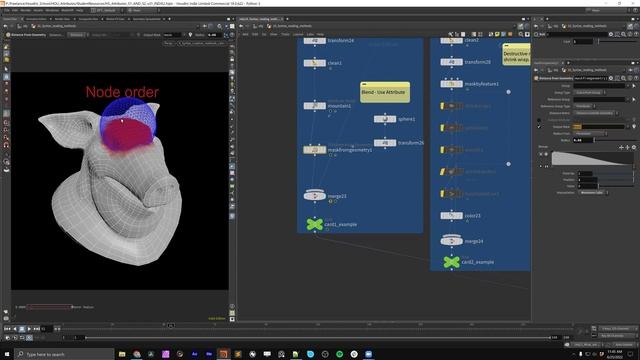Click the back arrow in the network editor path bar
This screenshot has height=360, width=640.
click(x=241, y=26)
